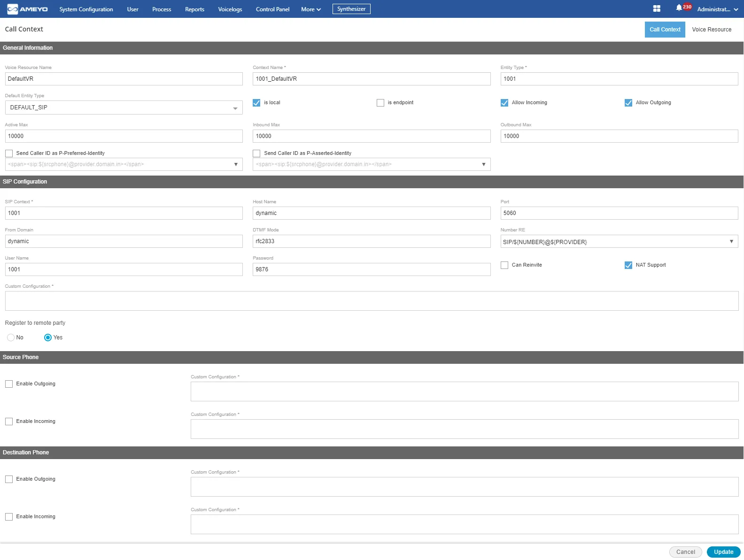This screenshot has width=744, height=560.
Task: Select No for Register to remote party
Action: click(x=11, y=338)
